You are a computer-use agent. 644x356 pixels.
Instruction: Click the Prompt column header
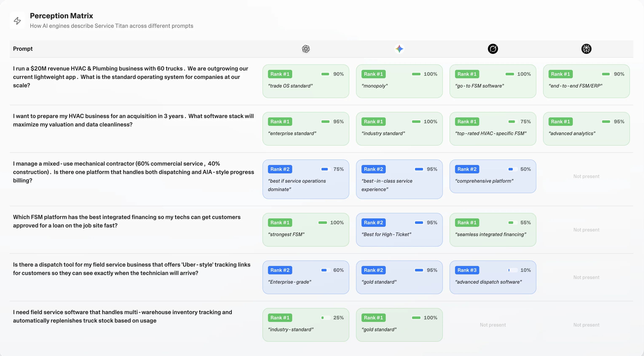23,49
